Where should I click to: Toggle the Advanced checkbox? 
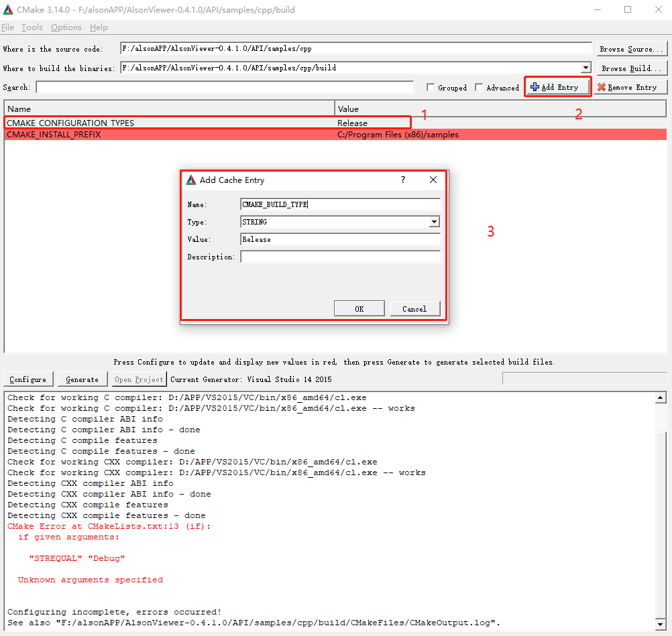[479, 88]
